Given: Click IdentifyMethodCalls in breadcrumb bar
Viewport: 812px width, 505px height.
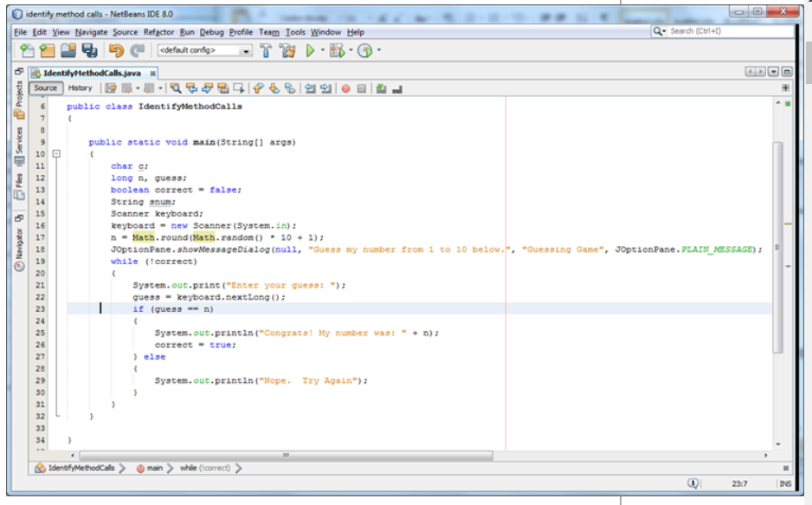Looking at the screenshot, I should tap(81, 468).
